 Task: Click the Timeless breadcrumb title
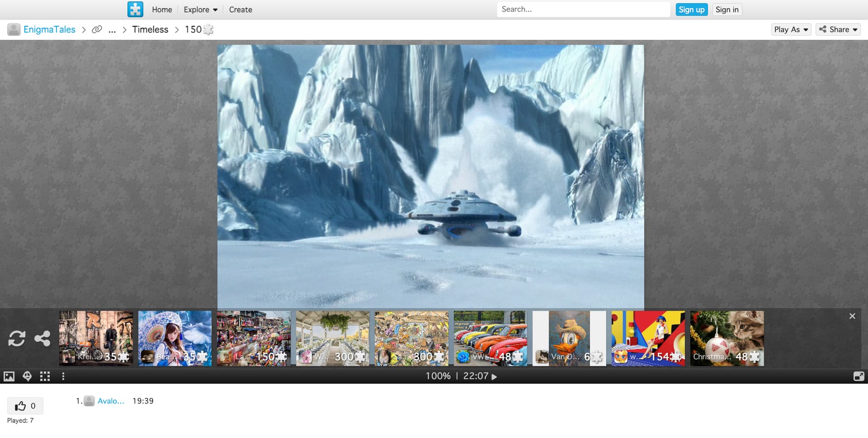(x=150, y=29)
